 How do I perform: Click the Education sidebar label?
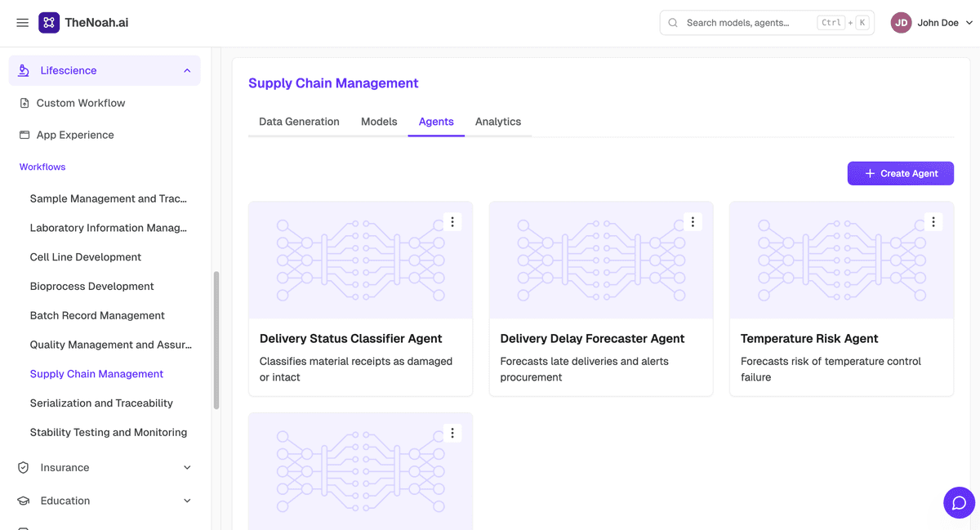(65, 501)
